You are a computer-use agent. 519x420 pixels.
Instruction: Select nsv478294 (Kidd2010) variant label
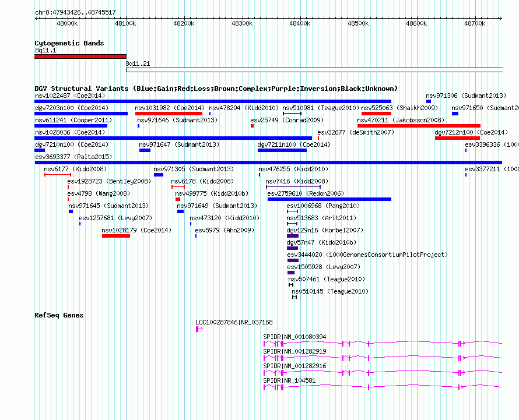[x=244, y=108]
